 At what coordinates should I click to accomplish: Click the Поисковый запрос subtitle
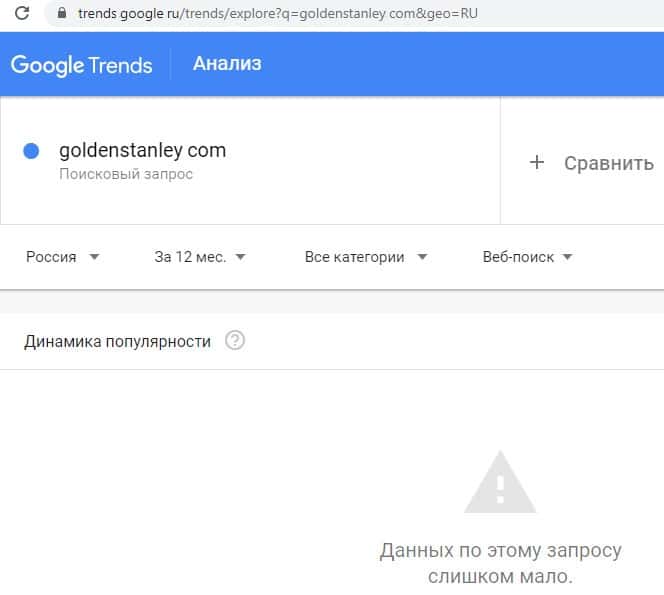tap(126, 174)
